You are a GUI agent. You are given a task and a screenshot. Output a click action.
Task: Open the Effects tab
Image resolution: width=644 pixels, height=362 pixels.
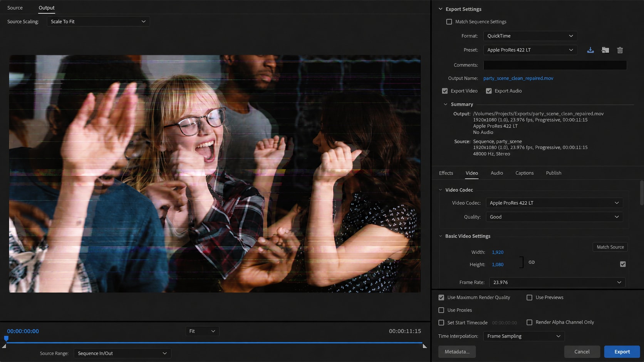446,173
